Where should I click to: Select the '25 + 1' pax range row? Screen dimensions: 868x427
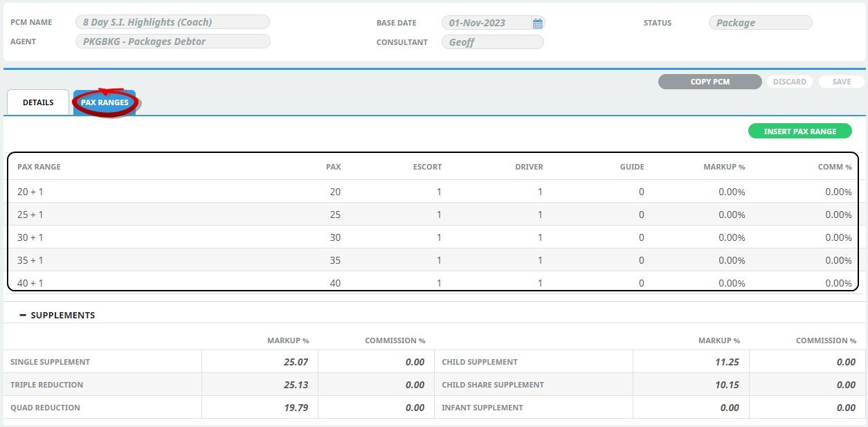(433, 215)
